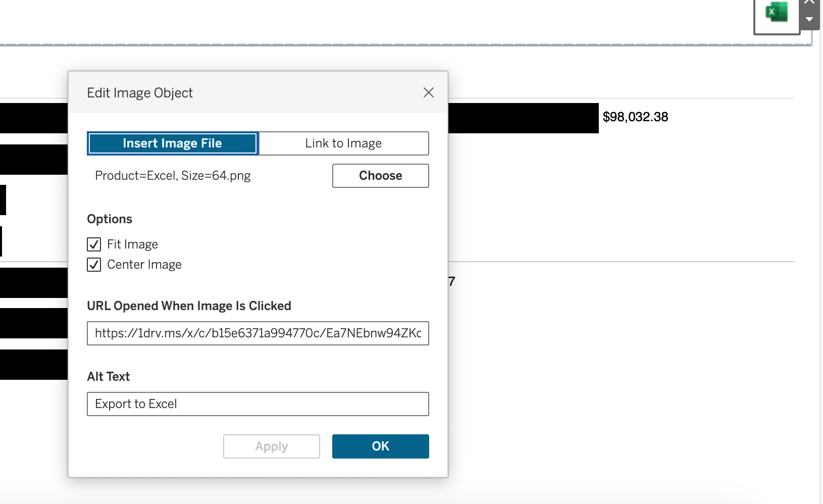Click the partially hidden label ending in 7
The height and width of the screenshot is (504, 823).
point(451,281)
